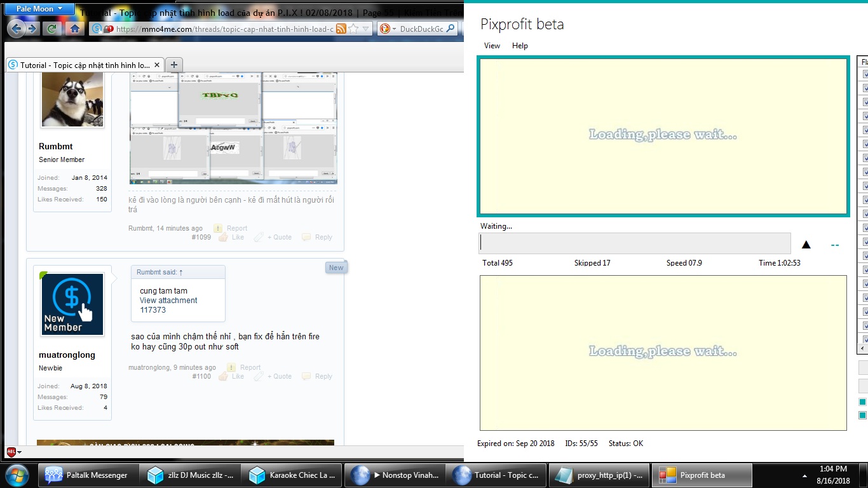Switch to the Nonstop Vinah taskbar window
Viewport: 868px width, 488px height.
(394, 475)
